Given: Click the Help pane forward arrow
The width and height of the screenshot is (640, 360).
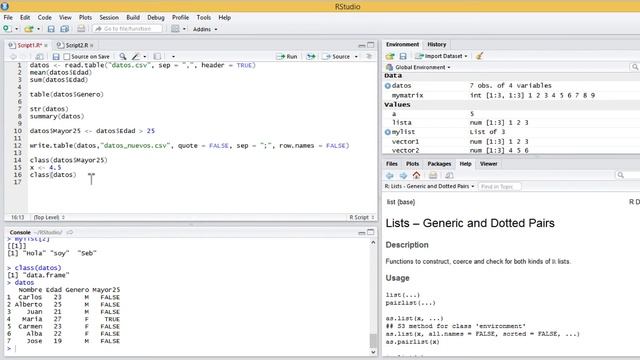Looking at the screenshot, I should [403, 175].
